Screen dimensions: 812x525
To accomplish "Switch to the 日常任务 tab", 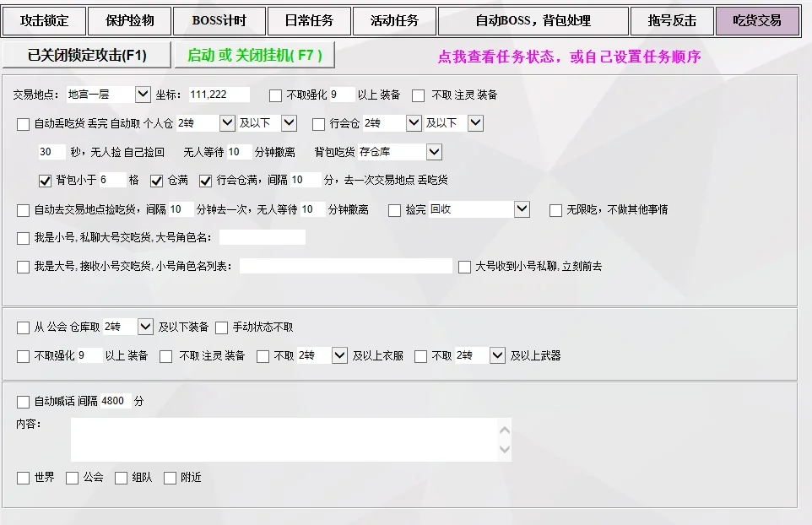I will point(309,20).
